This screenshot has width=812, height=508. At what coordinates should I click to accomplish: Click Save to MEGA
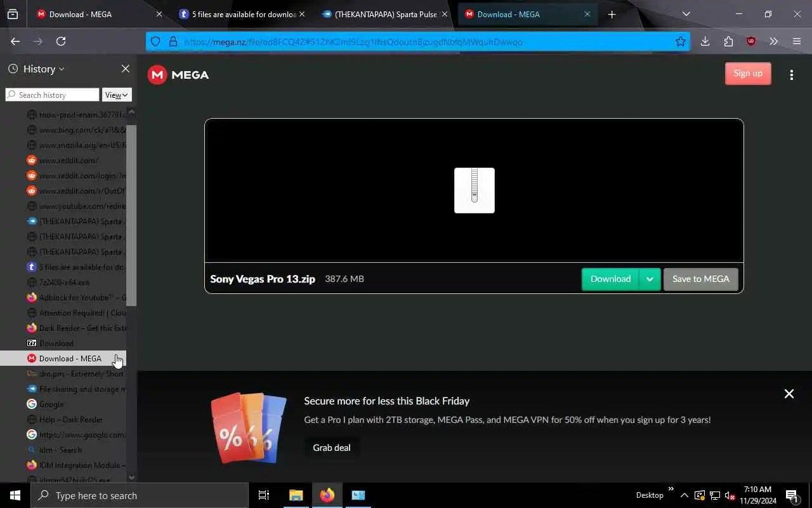(x=701, y=279)
